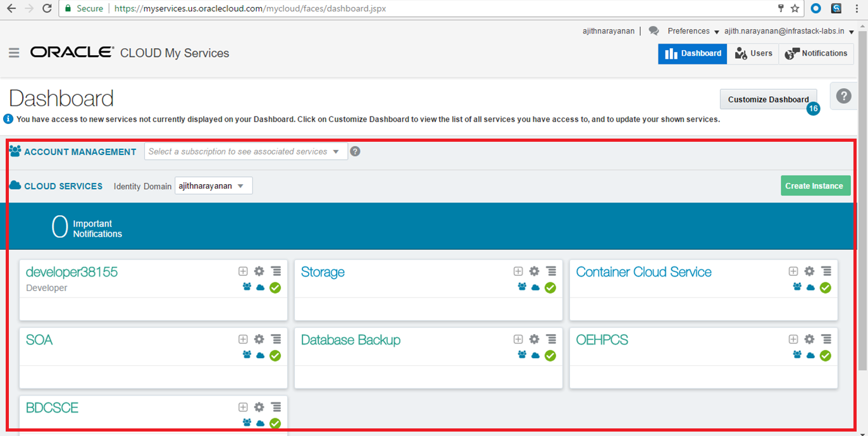Click the green check status on OEHPCS card
The image size is (868, 436).
pyautogui.click(x=826, y=356)
